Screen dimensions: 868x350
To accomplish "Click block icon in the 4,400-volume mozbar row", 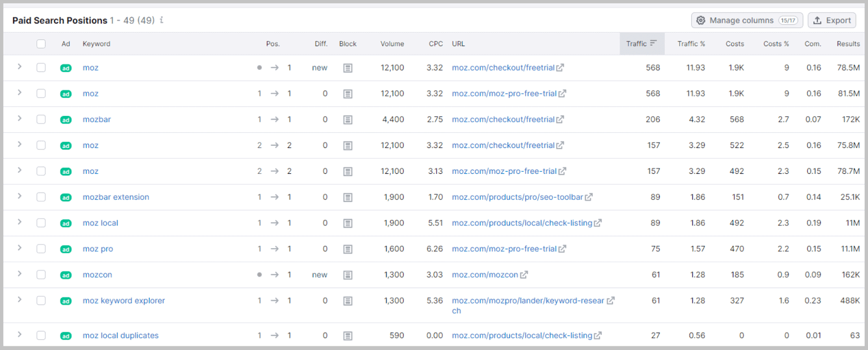I will pos(348,120).
